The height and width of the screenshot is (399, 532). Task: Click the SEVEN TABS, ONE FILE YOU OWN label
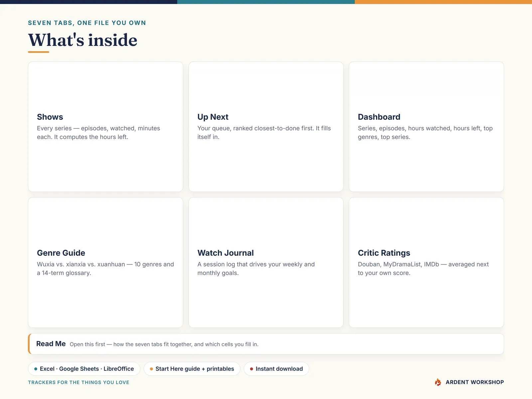(87, 23)
